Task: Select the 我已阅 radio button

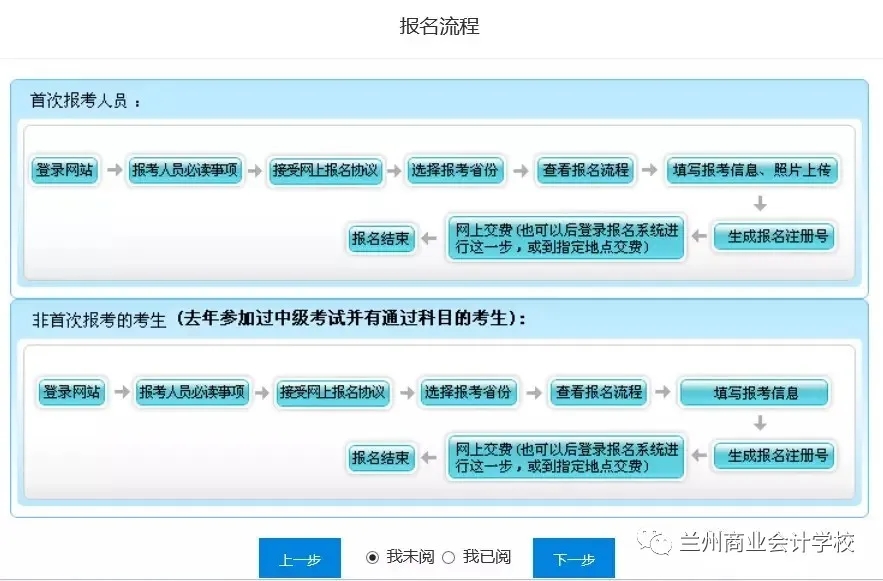Action: point(448,557)
